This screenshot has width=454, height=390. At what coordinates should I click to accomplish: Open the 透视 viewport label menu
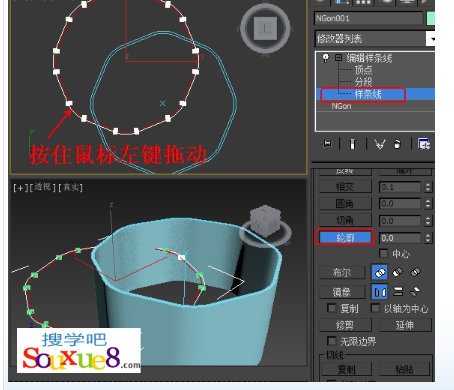pyautogui.click(x=43, y=187)
